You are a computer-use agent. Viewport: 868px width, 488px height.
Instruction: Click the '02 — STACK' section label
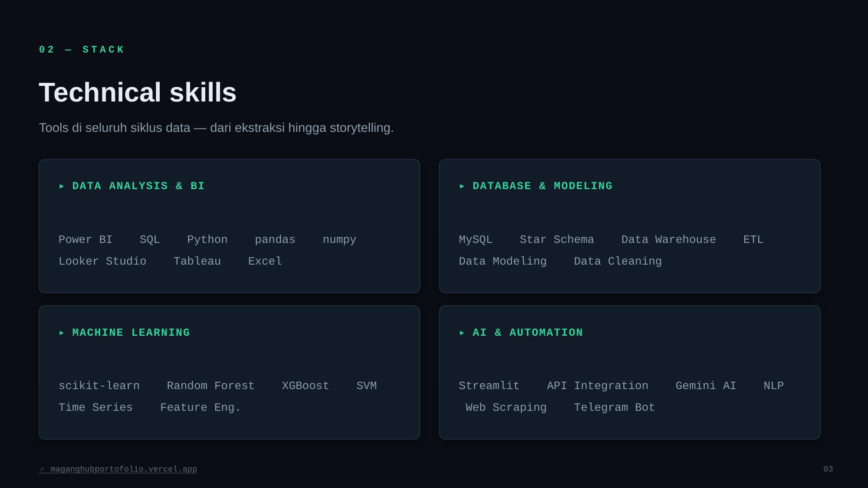[82, 49]
